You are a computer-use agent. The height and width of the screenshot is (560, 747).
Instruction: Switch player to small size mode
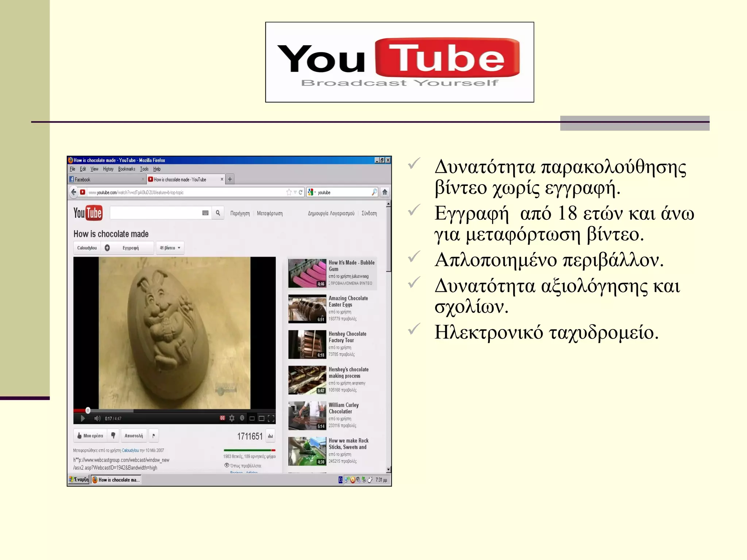252,419
